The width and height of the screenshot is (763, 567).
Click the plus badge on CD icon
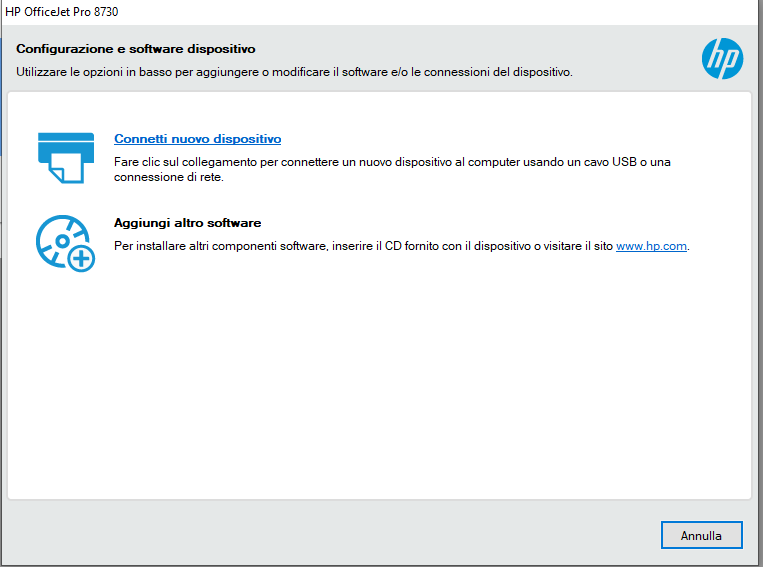pos(81,258)
